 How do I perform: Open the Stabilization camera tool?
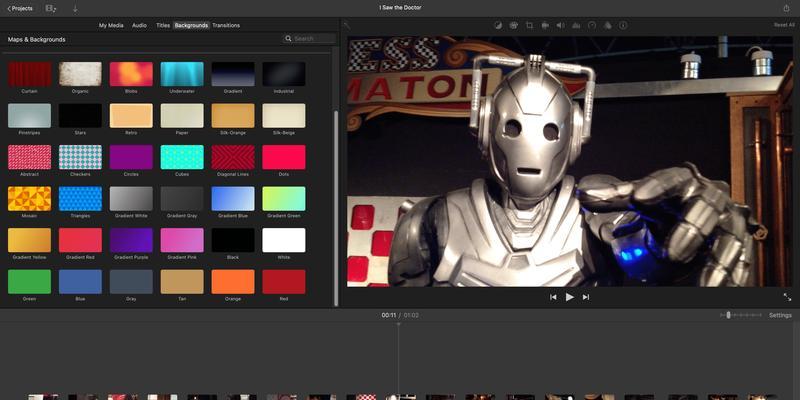tap(545, 25)
